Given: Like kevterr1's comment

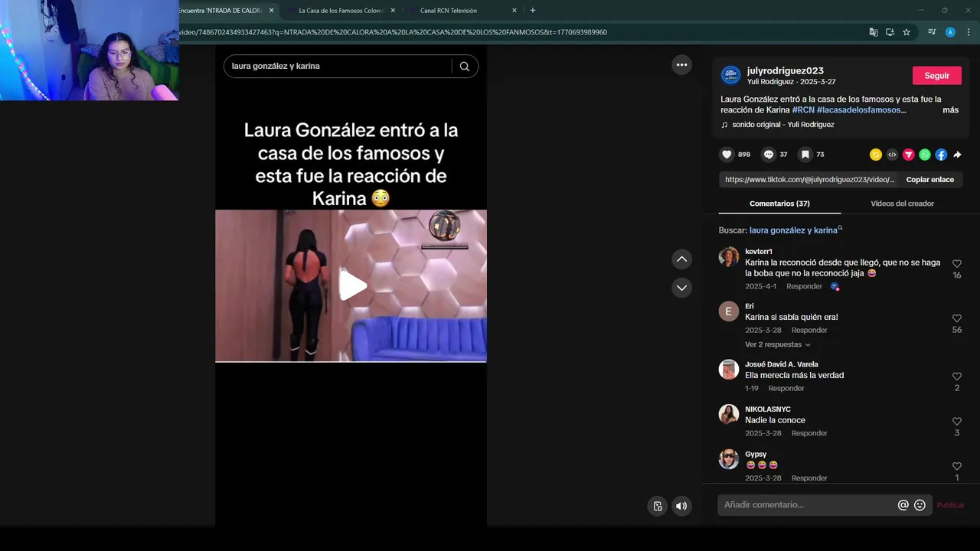Looking at the screenshot, I should pos(957,264).
